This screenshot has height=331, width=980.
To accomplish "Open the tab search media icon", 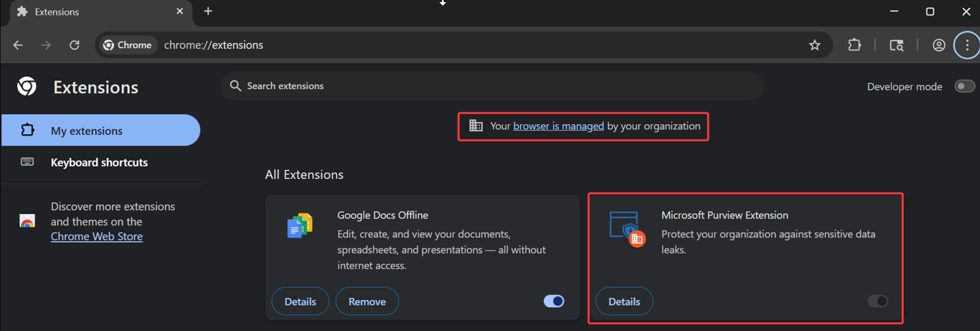I will click(896, 45).
